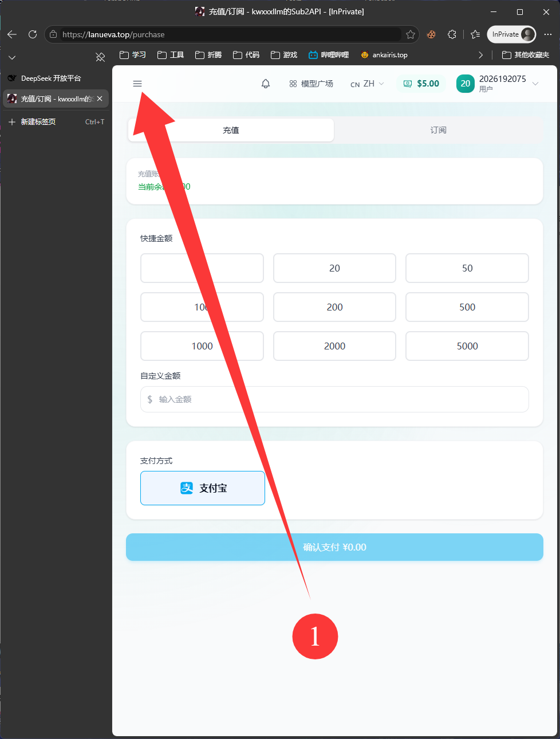
Task: Open the browser extensions menu
Action: (452, 34)
